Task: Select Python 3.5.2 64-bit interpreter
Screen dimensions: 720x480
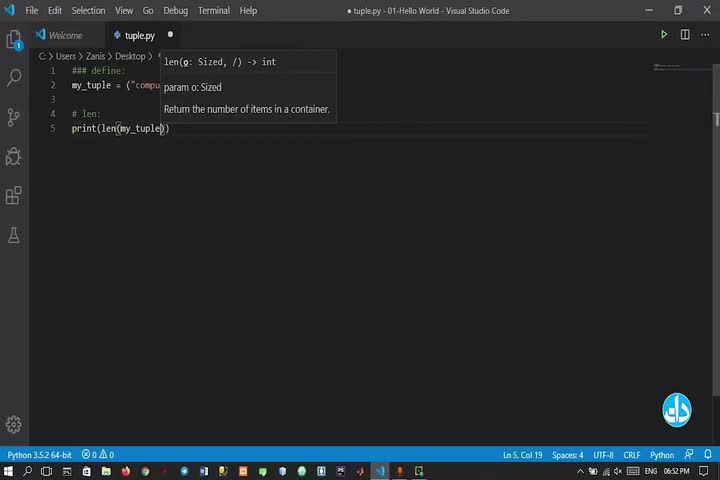Action: [x=39, y=455]
